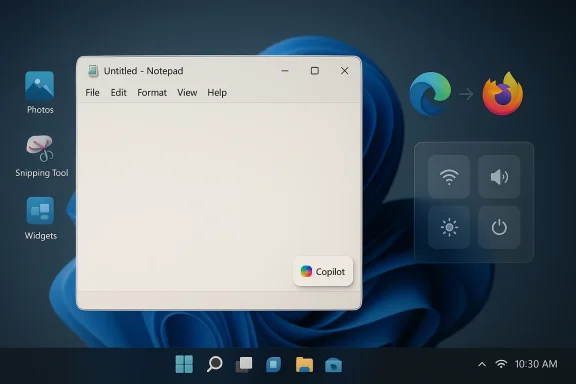Click the Microsoft Edge logo

pos(430,94)
